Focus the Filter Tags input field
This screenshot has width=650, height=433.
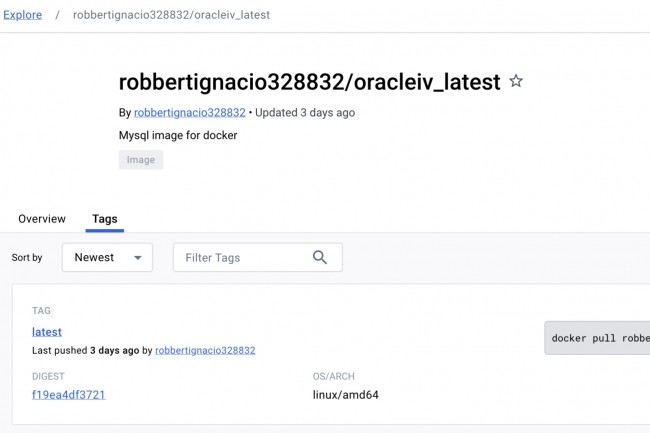[x=240, y=257]
